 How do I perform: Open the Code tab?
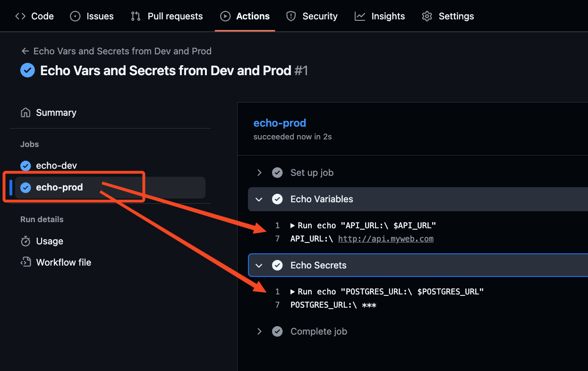click(34, 16)
